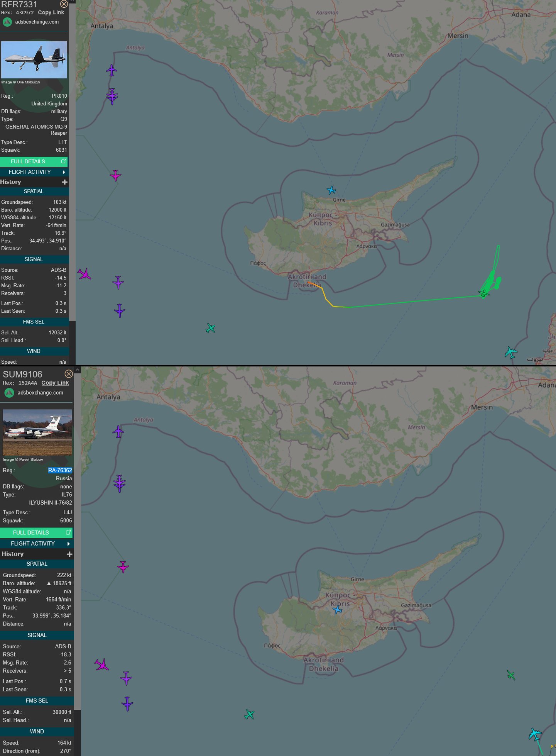Select the lowest purple aircraft on the top map

[120, 310]
